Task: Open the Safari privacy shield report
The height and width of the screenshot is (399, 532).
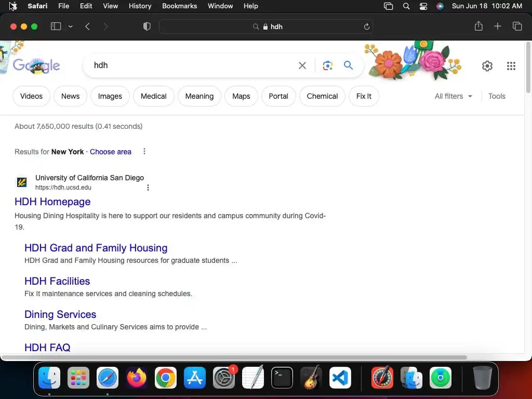Action: [147, 26]
